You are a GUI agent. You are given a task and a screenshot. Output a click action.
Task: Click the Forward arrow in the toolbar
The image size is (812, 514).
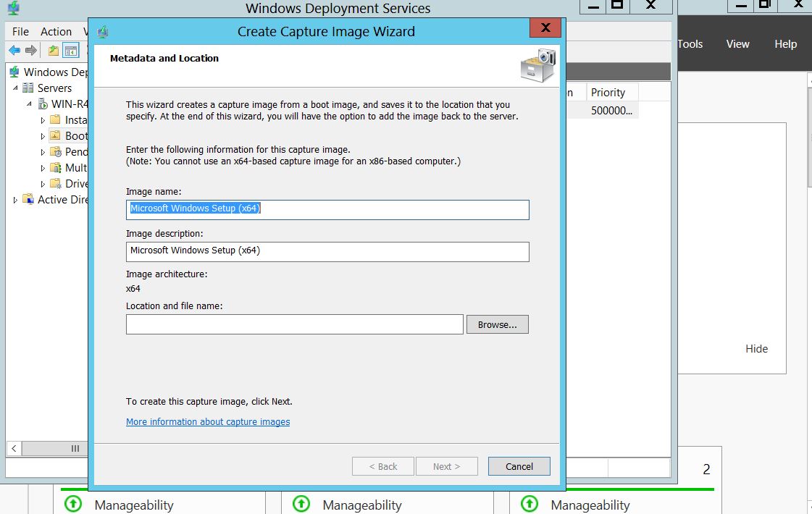pos(30,51)
